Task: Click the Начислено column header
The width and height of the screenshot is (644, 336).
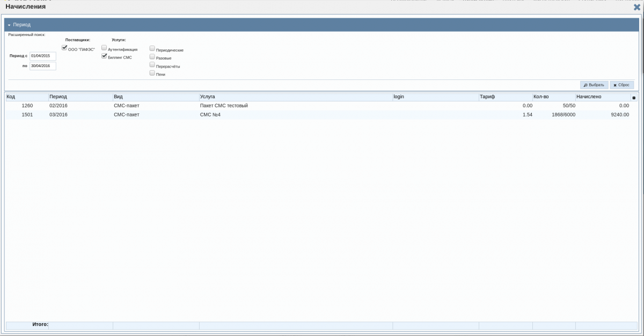Action: pyautogui.click(x=602, y=97)
